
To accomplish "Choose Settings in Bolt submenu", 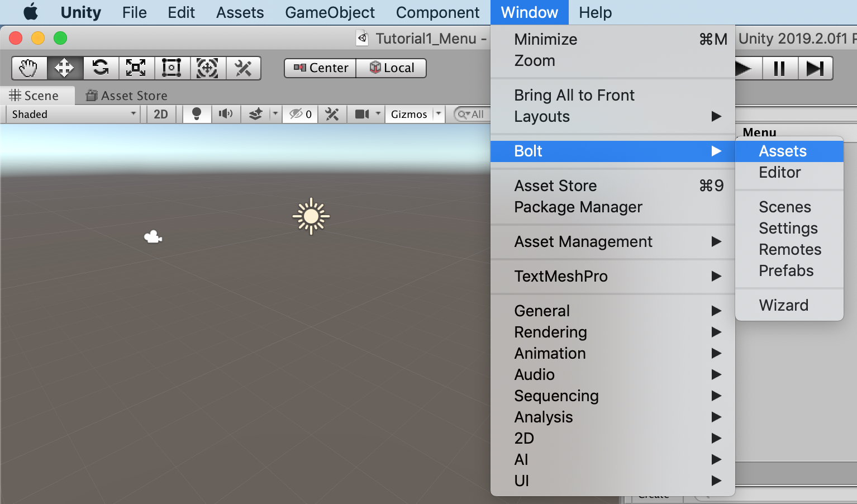I will point(789,228).
